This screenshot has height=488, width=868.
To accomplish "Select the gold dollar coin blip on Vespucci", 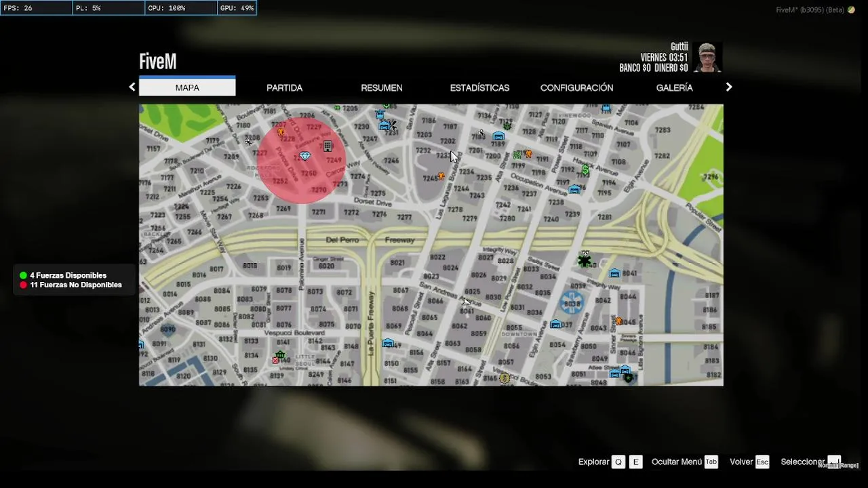I will 505,378.
